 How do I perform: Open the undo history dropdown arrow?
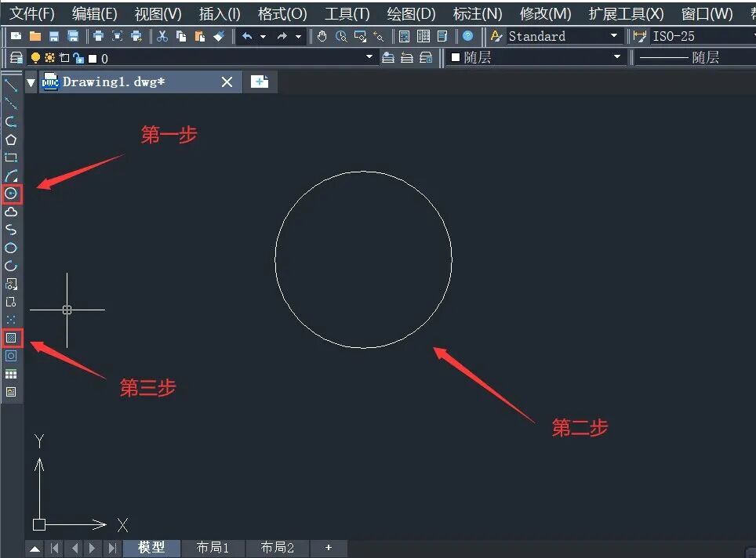coord(264,36)
